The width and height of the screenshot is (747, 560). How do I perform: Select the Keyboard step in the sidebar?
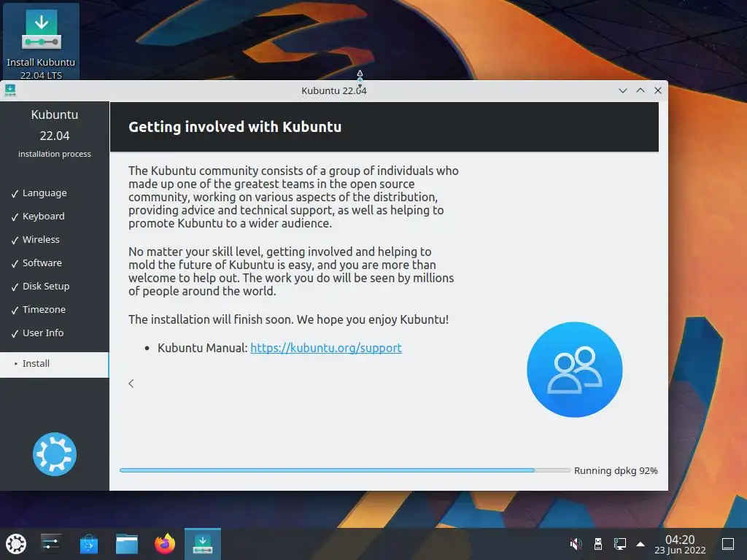(44, 216)
